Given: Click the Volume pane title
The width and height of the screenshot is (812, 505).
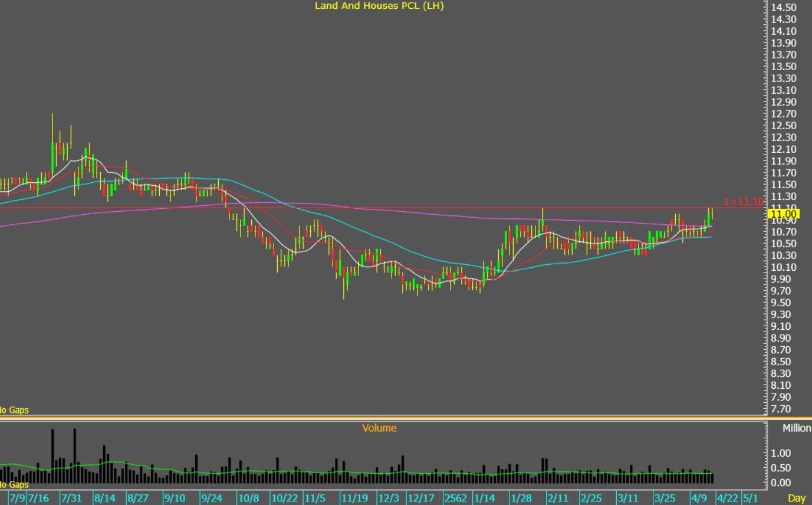Looking at the screenshot, I should click(x=379, y=428).
